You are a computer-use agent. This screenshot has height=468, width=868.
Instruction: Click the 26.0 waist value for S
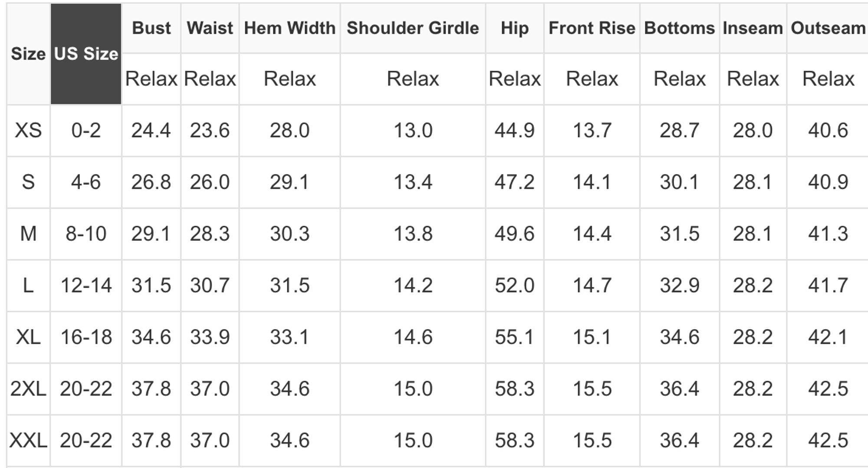pos(210,182)
